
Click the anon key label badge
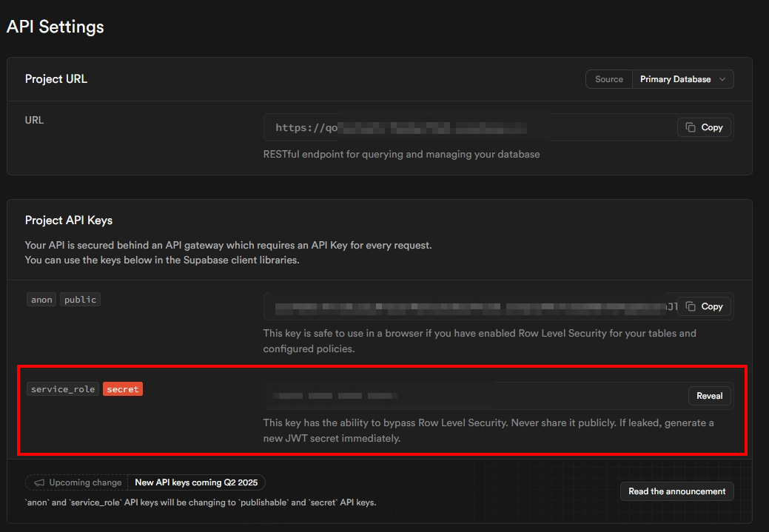point(41,300)
